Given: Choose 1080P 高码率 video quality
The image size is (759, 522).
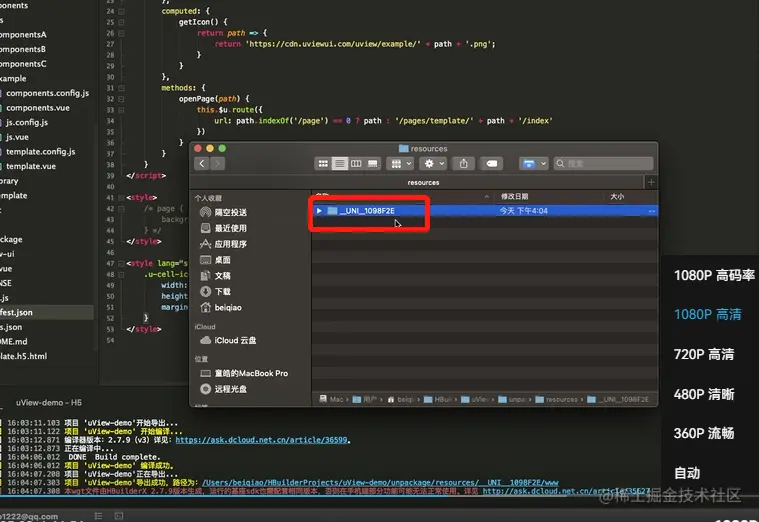Looking at the screenshot, I should coord(714,276).
